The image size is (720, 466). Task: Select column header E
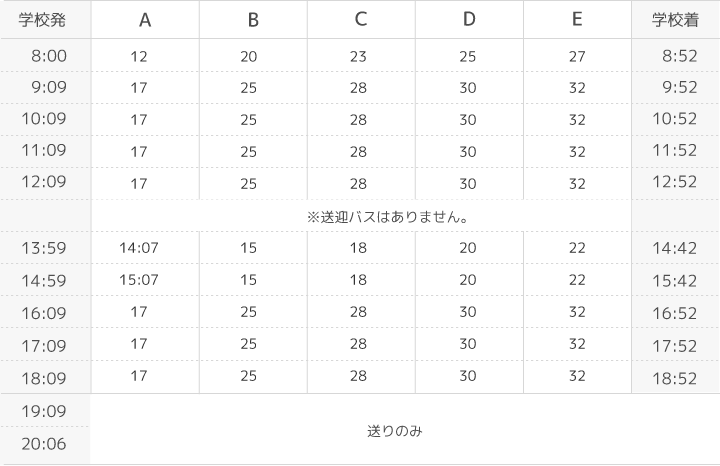click(577, 19)
